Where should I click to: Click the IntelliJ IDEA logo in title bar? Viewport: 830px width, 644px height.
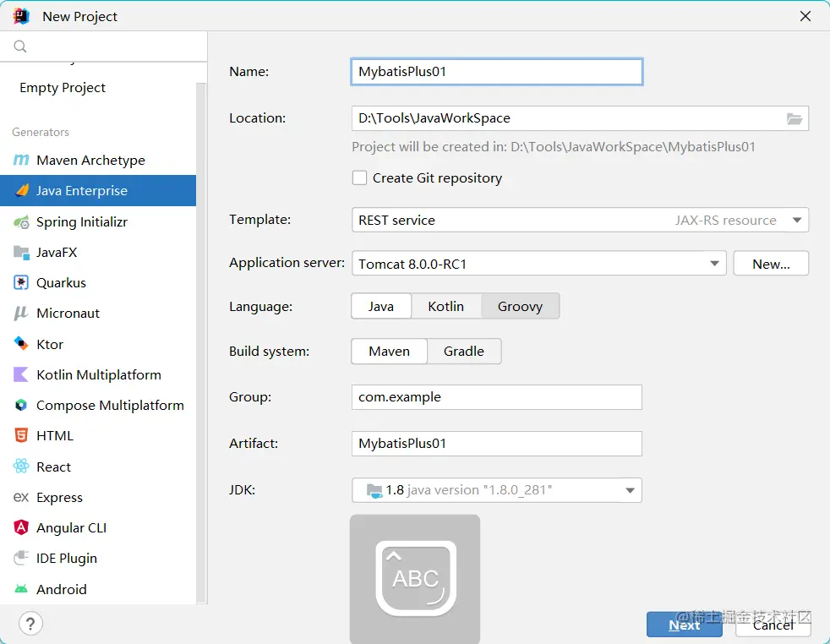pos(21,16)
